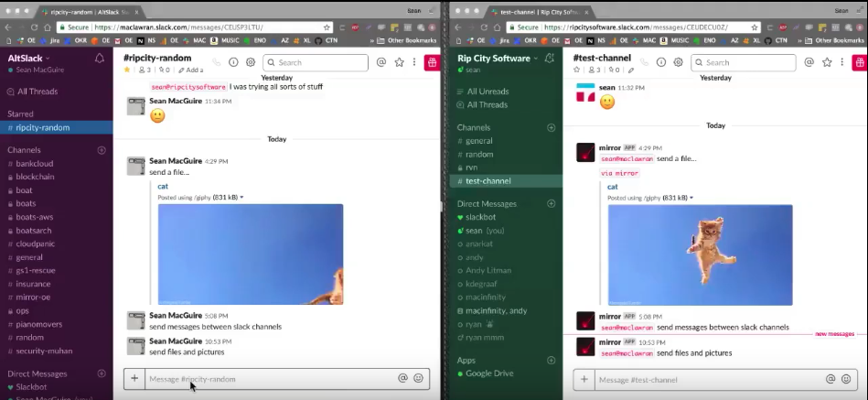The height and width of the screenshot is (400, 868).
Task: Edit topic pencil icon in #test-channel
Action: [x=631, y=70]
